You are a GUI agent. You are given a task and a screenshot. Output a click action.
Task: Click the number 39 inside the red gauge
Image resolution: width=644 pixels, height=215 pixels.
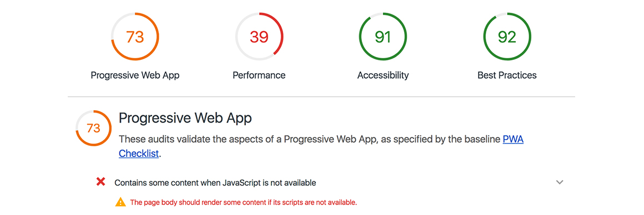[259, 37]
